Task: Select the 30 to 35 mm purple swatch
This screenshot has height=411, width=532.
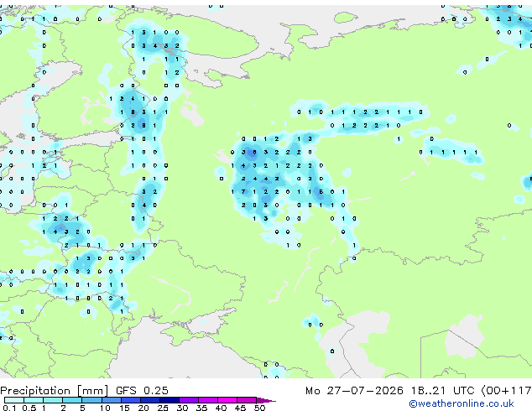Action: (189, 400)
